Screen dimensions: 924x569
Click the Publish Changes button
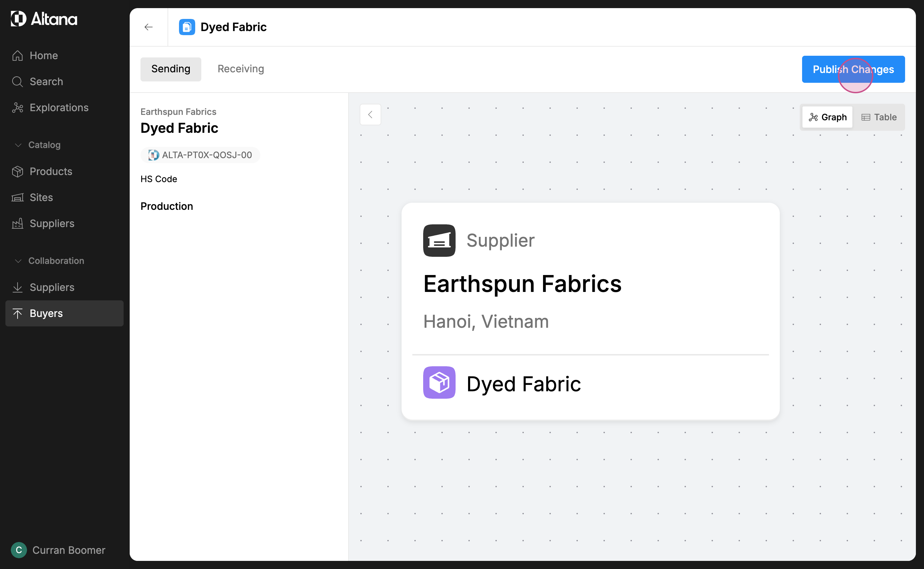click(853, 69)
